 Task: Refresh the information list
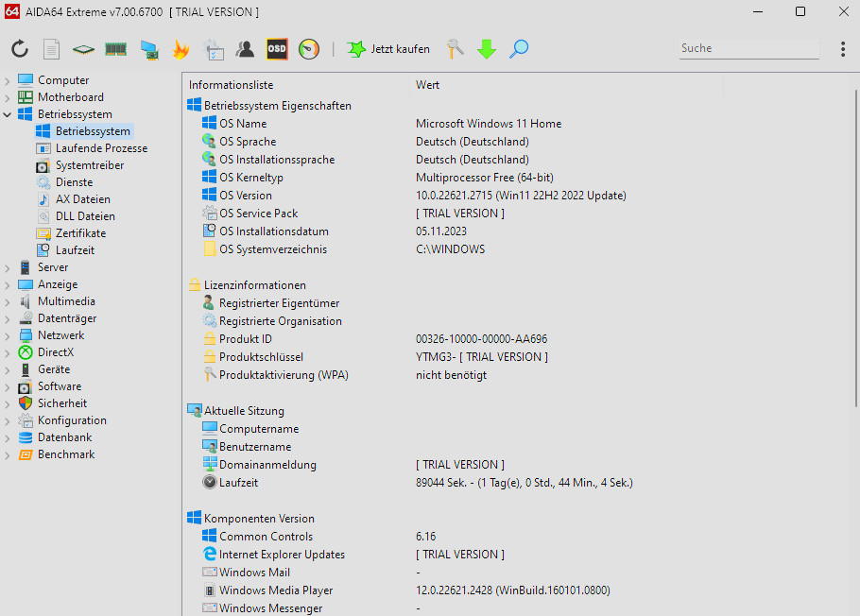[x=19, y=48]
